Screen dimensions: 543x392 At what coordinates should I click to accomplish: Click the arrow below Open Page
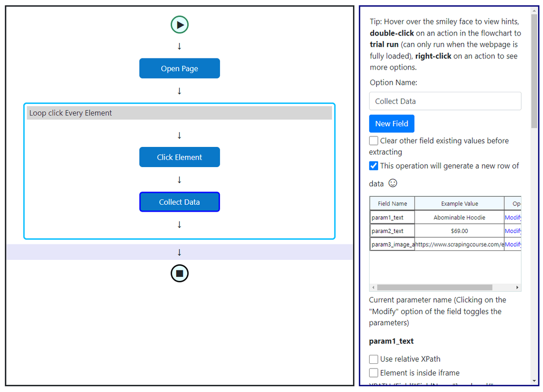click(180, 91)
